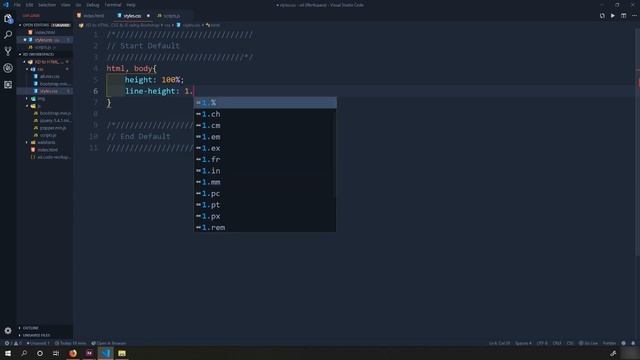Viewport: 640px width, 360px height.
Task: Switch to the script.js editor tab
Action: 171,16
